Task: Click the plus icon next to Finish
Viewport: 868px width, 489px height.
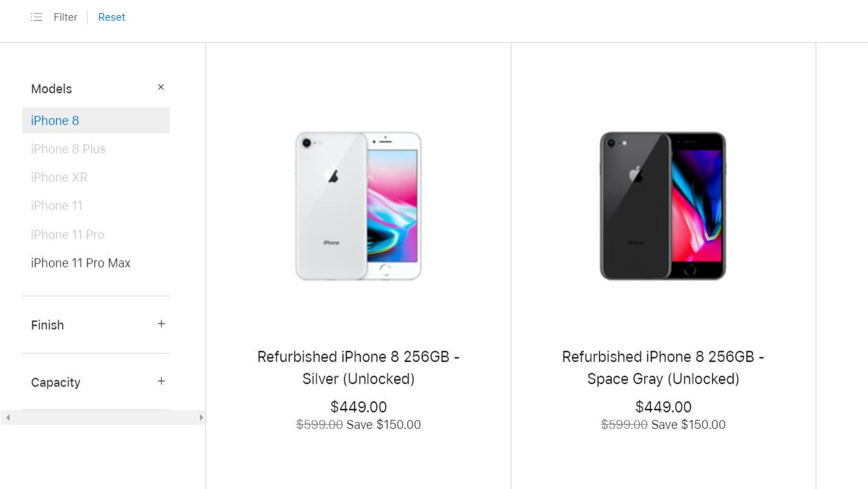Action: pos(161,323)
